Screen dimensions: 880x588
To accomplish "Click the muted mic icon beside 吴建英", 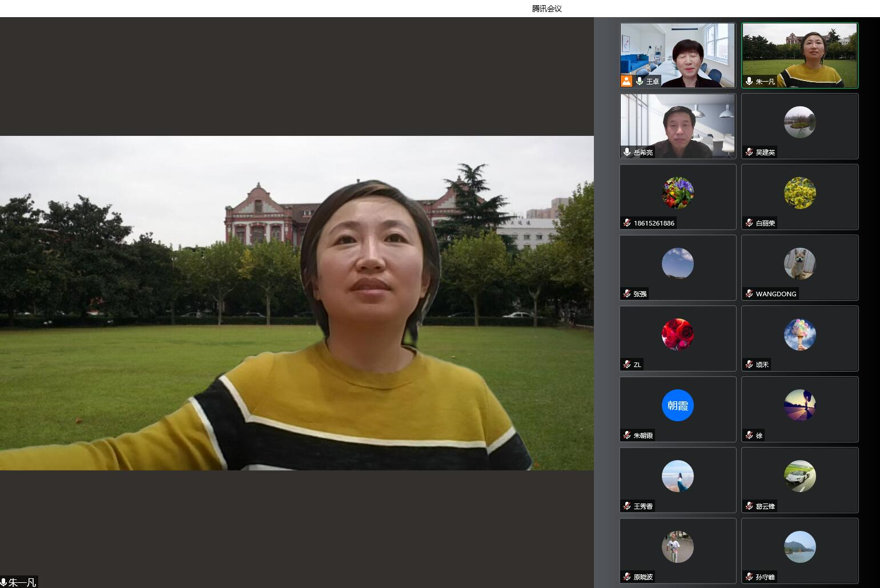I will click(x=749, y=152).
